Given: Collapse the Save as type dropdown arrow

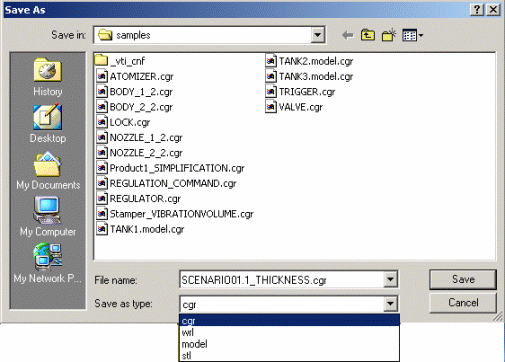Looking at the screenshot, I should click(390, 304).
